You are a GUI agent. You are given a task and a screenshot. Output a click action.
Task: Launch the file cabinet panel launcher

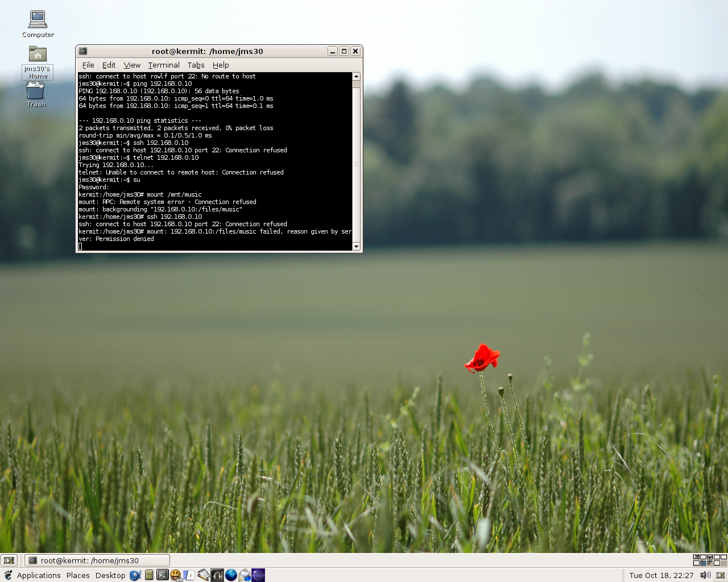149,575
